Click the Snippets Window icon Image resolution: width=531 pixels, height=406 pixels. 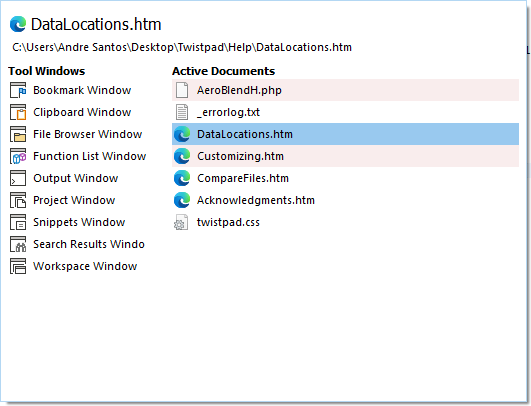pyautogui.click(x=18, y=222)
